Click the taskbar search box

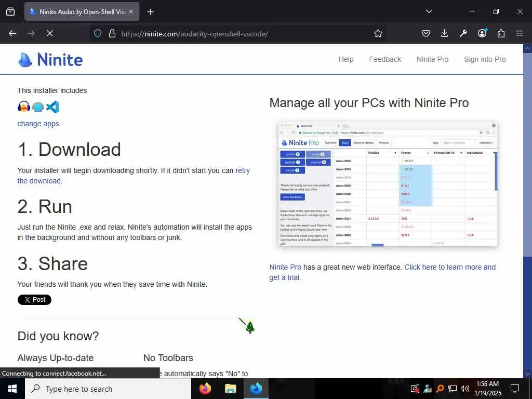click(x=108, y=389)
